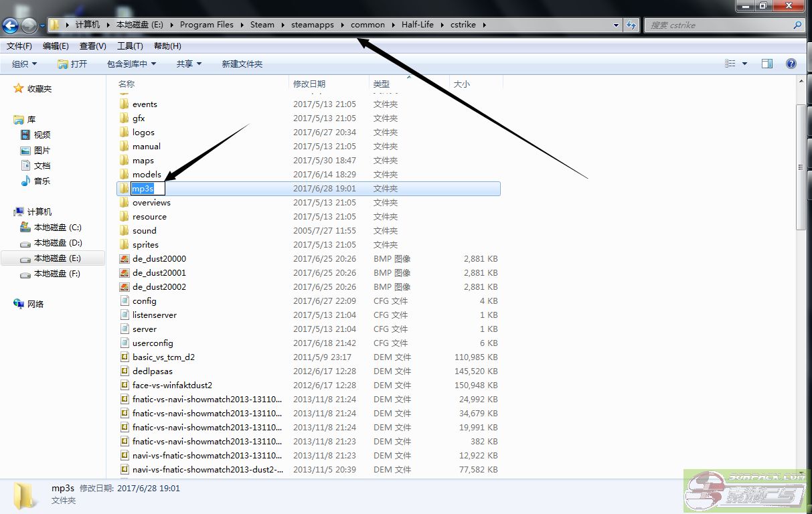The image size is (812, 514).
Task: Open the help question mark icon
Action: [791, 64]
